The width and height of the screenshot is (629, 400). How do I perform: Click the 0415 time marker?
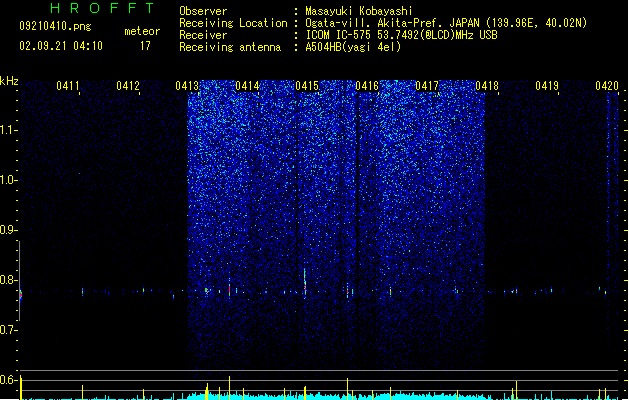[x=307, y=86]
